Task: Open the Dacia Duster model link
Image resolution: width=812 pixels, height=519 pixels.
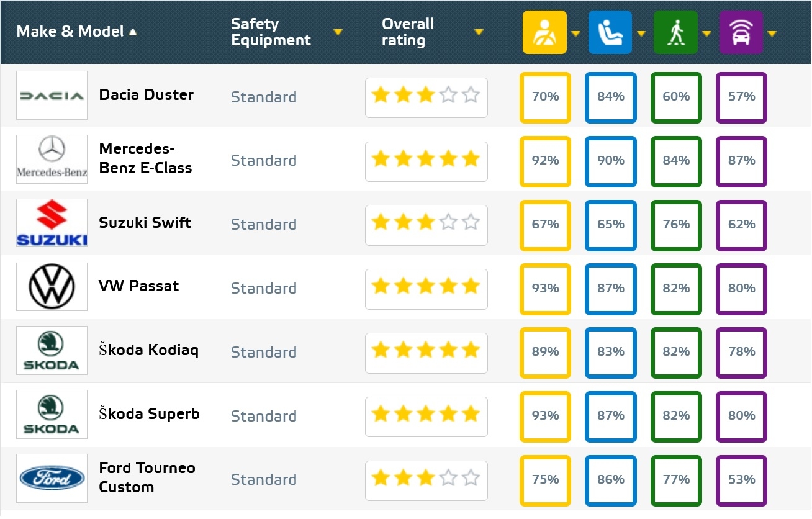Action: coord(146,95)
